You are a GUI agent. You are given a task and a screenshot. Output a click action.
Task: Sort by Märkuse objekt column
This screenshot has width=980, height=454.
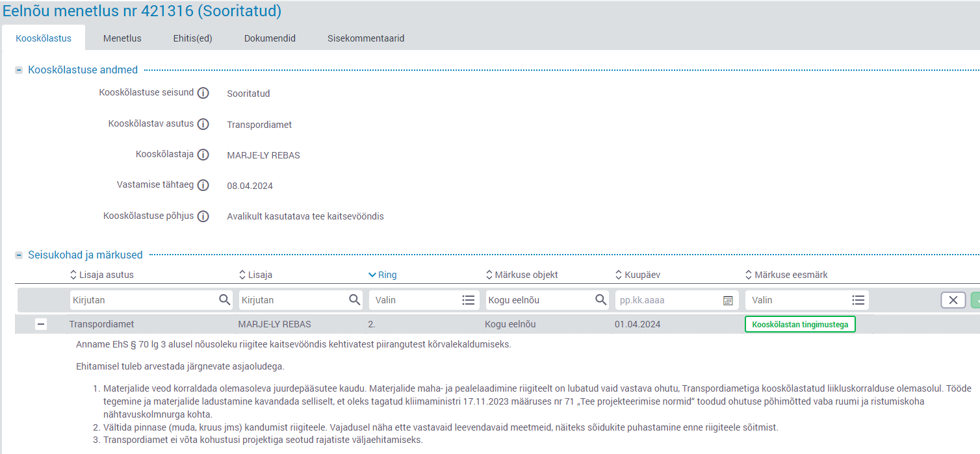(x=522, y=275)
